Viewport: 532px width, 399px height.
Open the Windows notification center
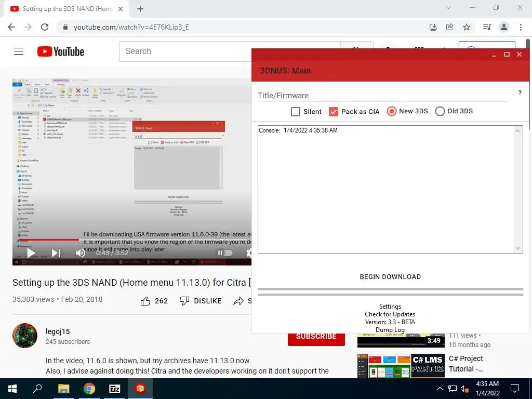click(x=515, y=389)
